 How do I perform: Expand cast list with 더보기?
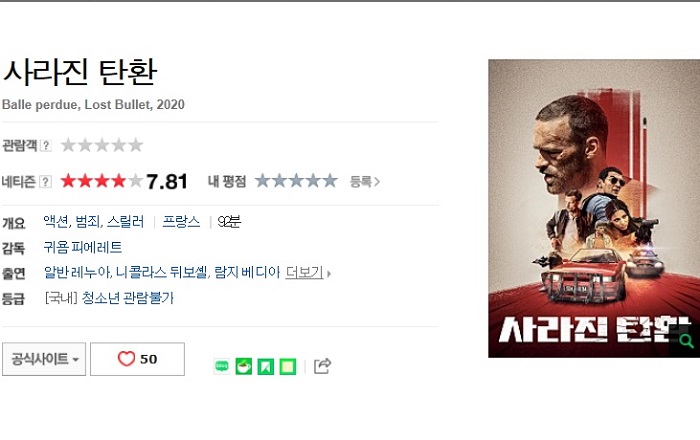(308, 272)
